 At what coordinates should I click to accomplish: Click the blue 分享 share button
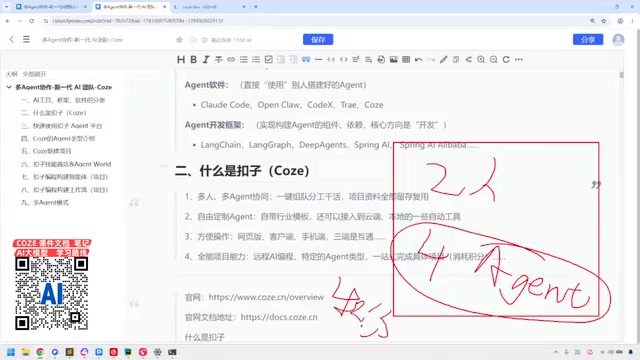[588, 40]
